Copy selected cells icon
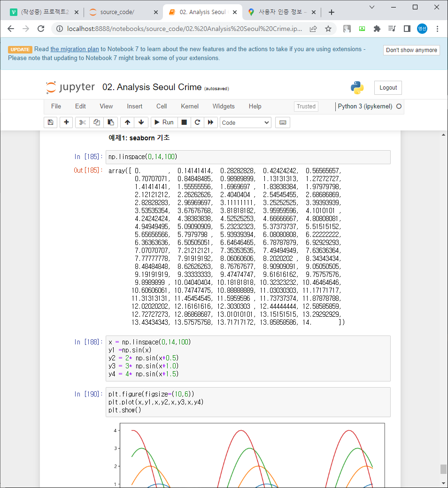Screen dimensions: 448x488 pyautogui.click(x=97, y=122)
